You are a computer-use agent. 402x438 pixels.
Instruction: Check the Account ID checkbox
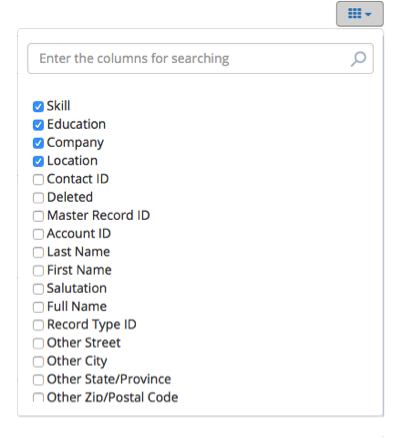[x=38, y=234]
